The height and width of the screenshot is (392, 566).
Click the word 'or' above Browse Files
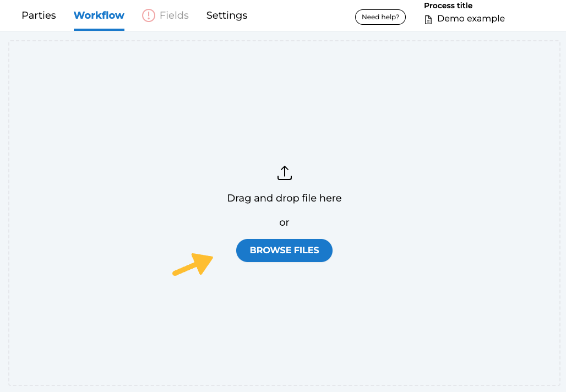(x=284, y=222)
